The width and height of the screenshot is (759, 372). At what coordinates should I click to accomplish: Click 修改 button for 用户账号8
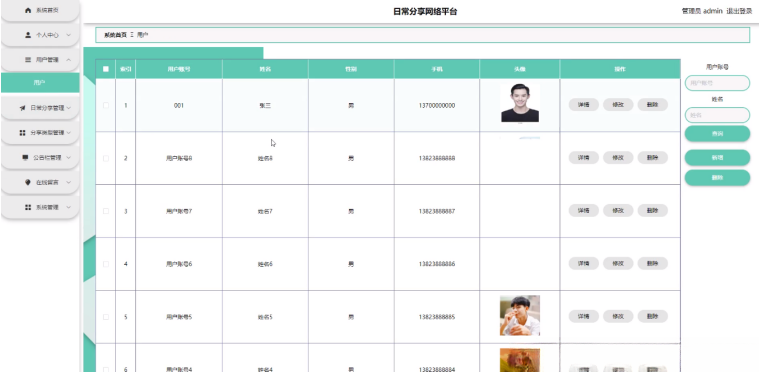(618, 158)
